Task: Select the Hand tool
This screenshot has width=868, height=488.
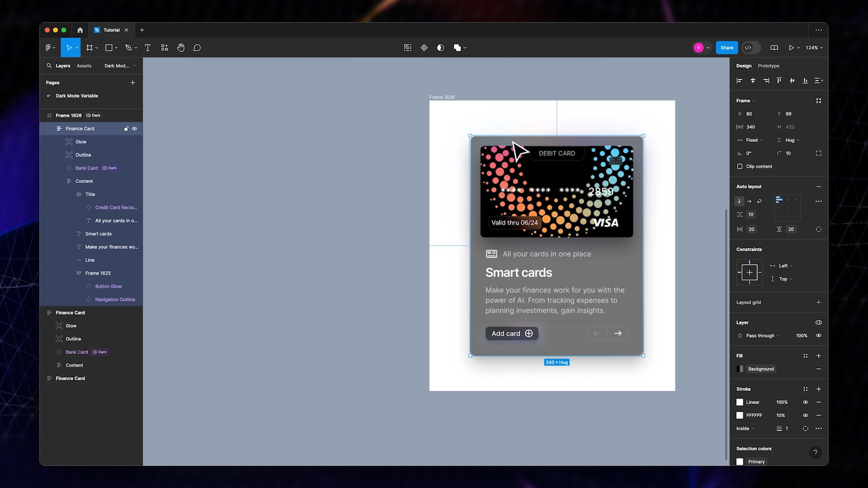Action: pos(181,47)
